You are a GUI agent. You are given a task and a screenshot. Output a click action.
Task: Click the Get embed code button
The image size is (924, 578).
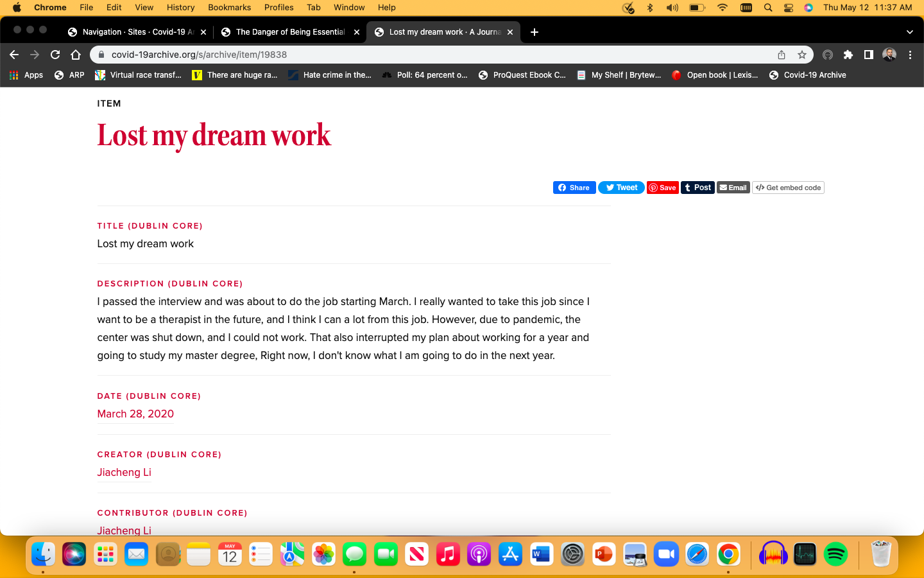click(x=788, y=188)
